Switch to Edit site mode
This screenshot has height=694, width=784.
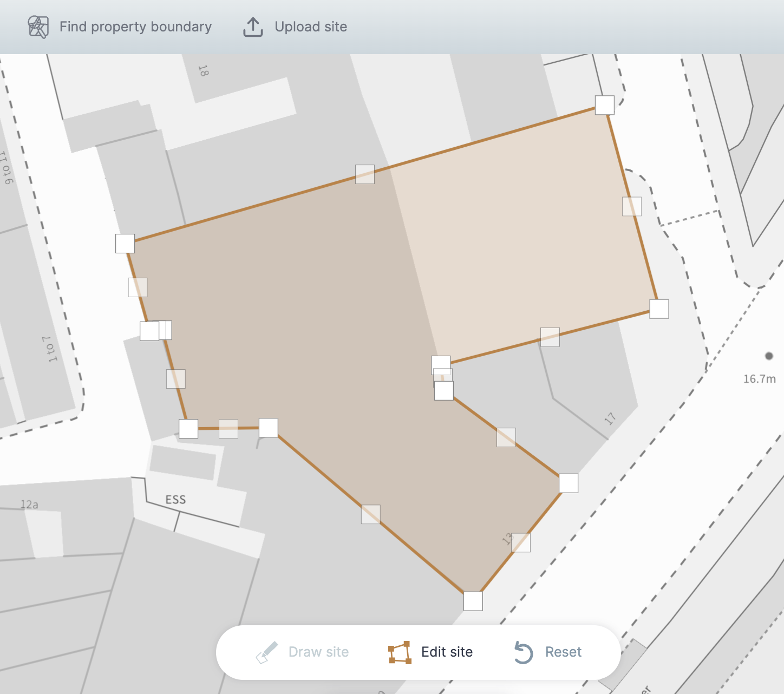click(x=446, y=652)
